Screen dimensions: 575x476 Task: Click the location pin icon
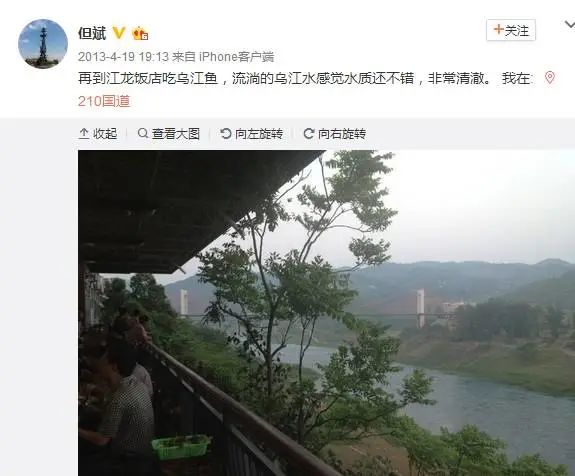coord(549,78)
